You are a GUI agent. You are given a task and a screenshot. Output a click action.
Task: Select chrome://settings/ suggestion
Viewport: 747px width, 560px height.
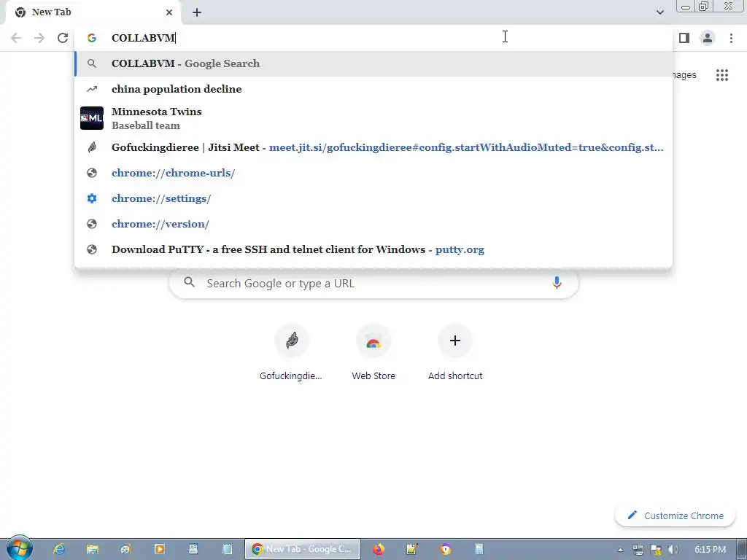[x=374, y=198]
